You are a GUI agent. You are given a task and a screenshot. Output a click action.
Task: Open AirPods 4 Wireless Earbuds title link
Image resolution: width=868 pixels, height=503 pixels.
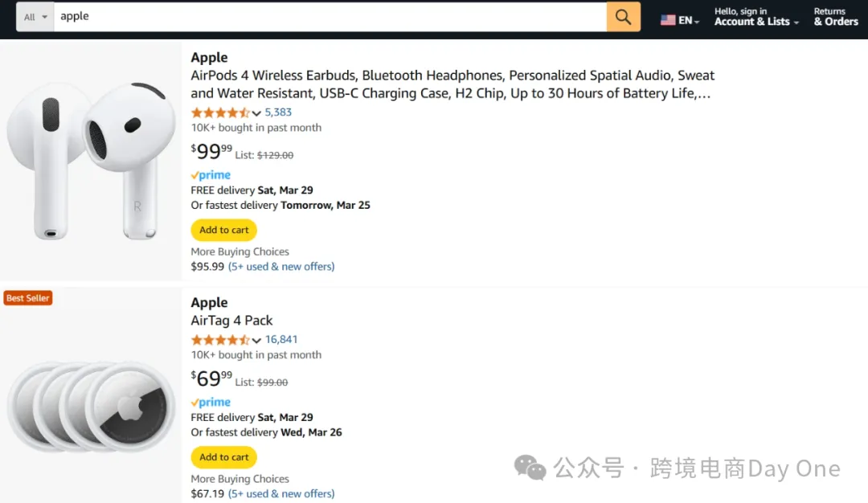pyautogui.click(x=452, y=84)
